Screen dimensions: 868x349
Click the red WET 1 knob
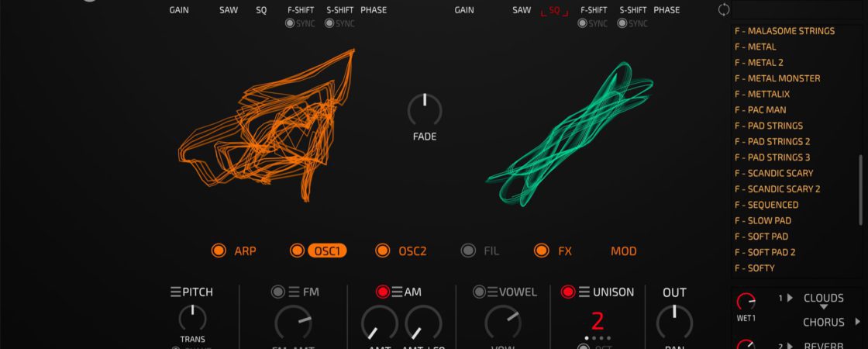pyautogui.click(x=746, y=302)
